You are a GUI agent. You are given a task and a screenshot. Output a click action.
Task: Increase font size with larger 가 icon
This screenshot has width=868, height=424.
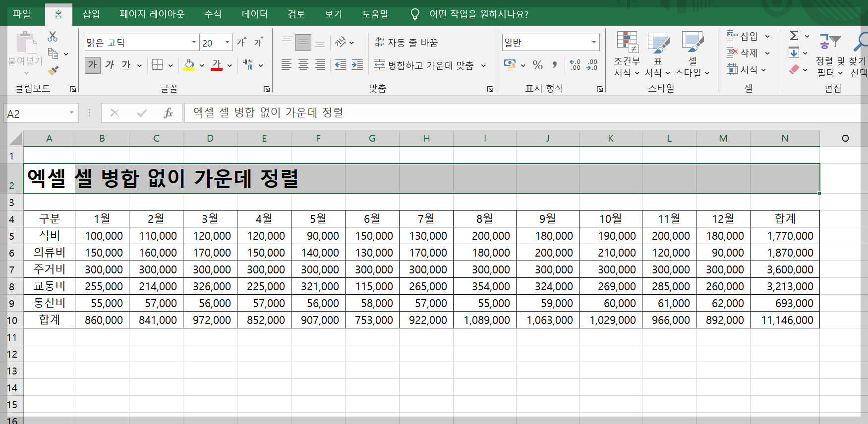pos(241,42)
